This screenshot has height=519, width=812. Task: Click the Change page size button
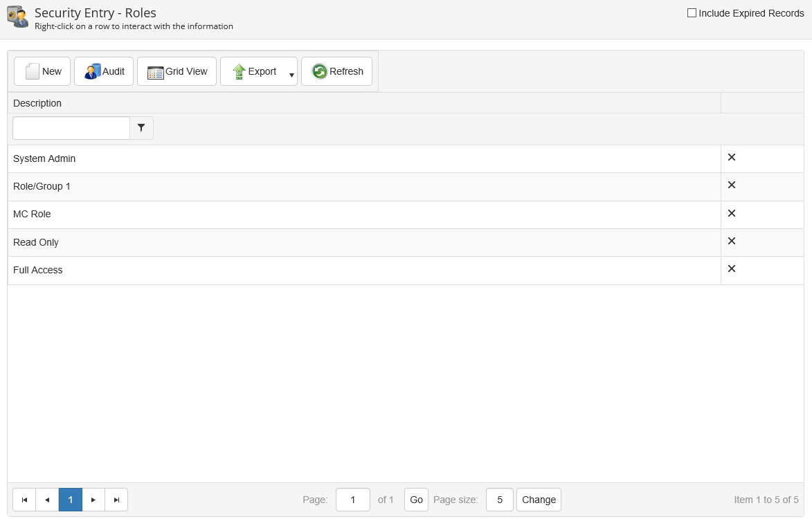pos(539,500)
